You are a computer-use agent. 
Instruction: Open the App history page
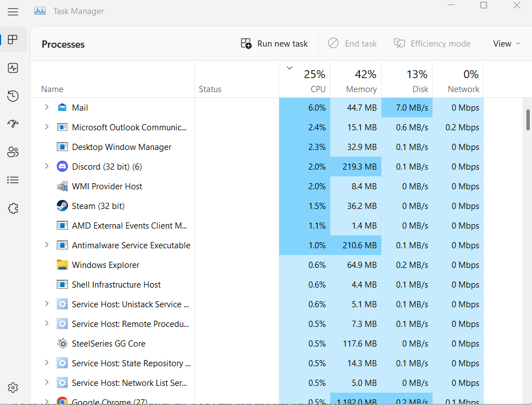pyautogui.click(x=13, y=96)
